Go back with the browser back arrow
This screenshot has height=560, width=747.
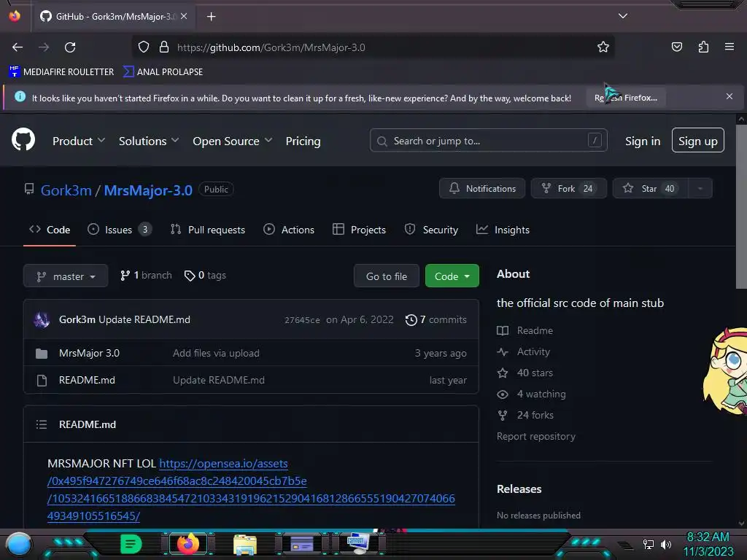click(x=18, y=47)
